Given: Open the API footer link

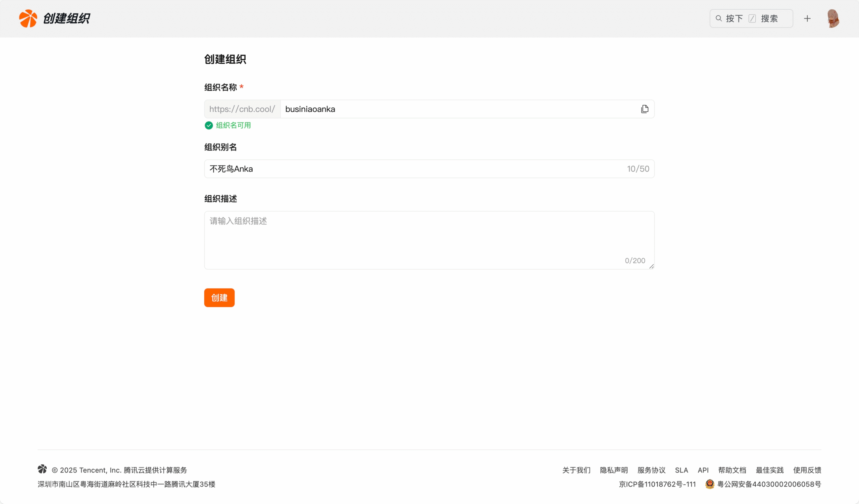Looking at the screenshot, I should [703, 470].
